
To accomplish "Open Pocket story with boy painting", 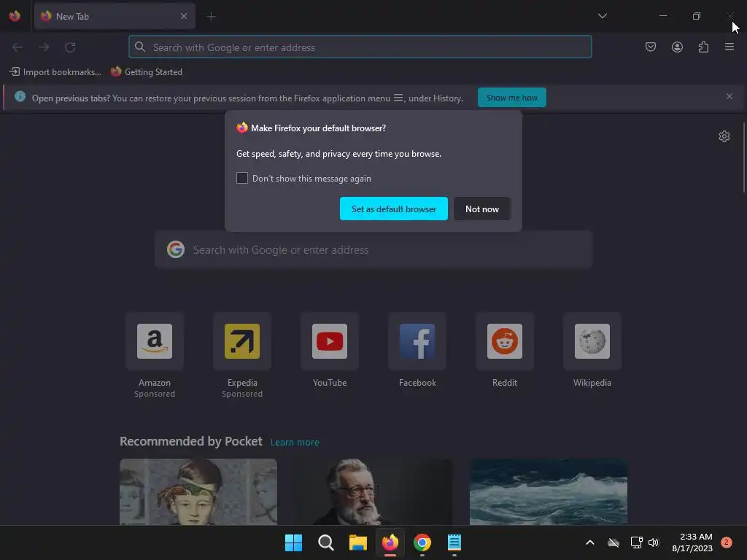I will pos(198,492).
